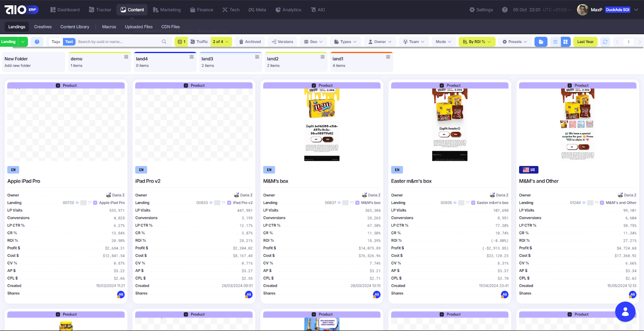Switch to list view layout
Viewport: 644px width, 331px height.
point(555,42)
